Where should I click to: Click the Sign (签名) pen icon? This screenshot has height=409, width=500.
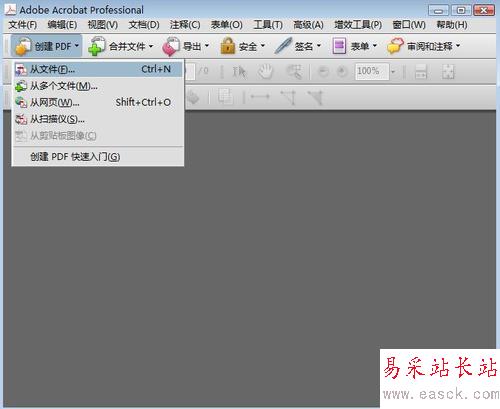tap(283, 46)
